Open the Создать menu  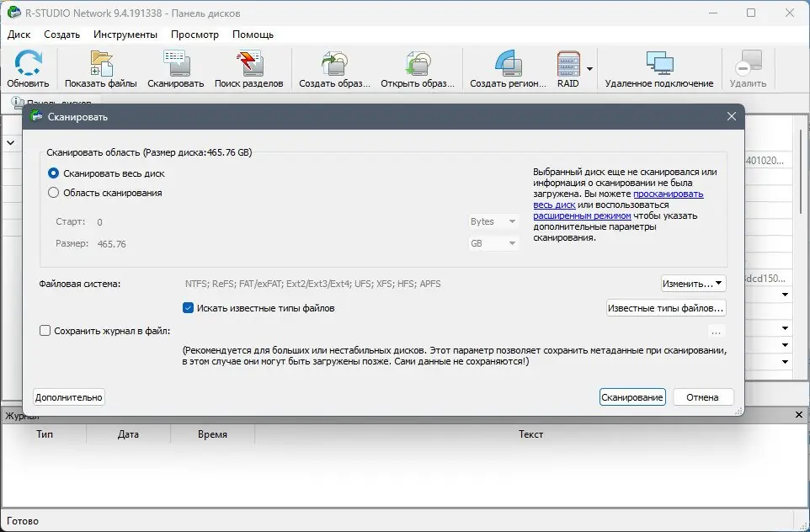tap(62, 35)
